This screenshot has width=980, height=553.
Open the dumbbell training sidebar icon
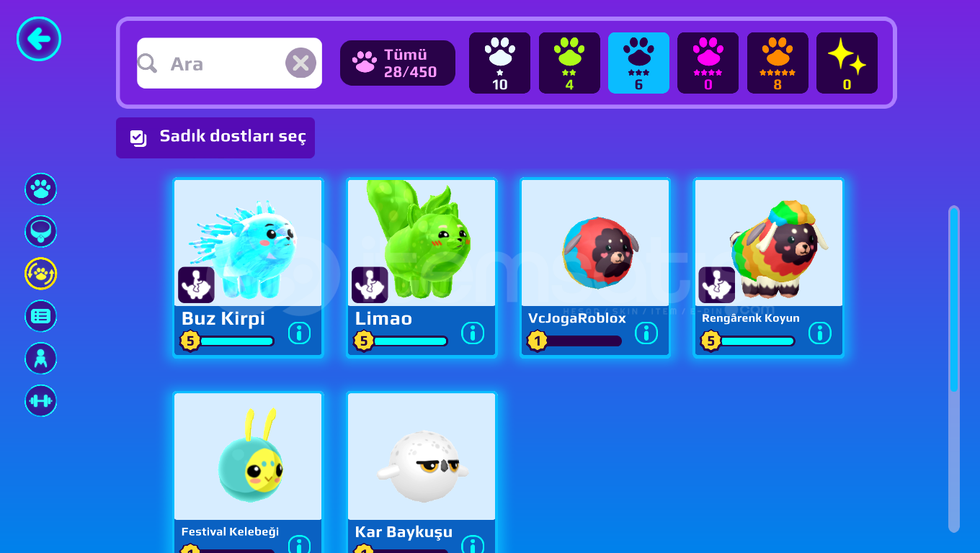tap(41, 401)
